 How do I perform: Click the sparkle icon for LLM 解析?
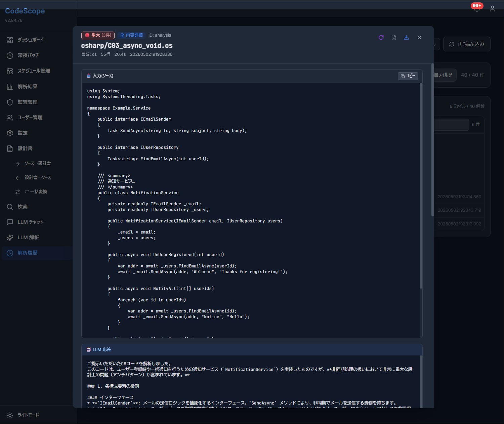coord(10,238)
